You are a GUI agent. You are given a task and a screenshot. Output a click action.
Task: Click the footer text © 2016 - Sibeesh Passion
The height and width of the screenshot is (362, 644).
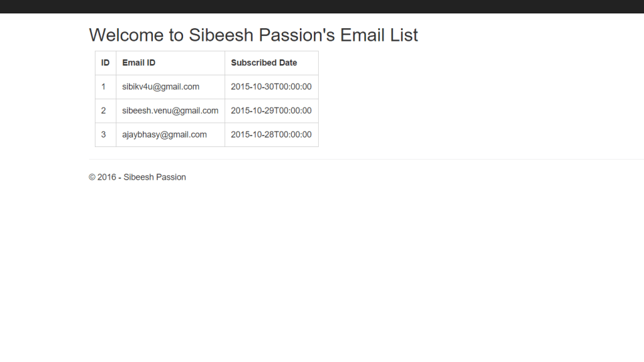click(137, 177)
